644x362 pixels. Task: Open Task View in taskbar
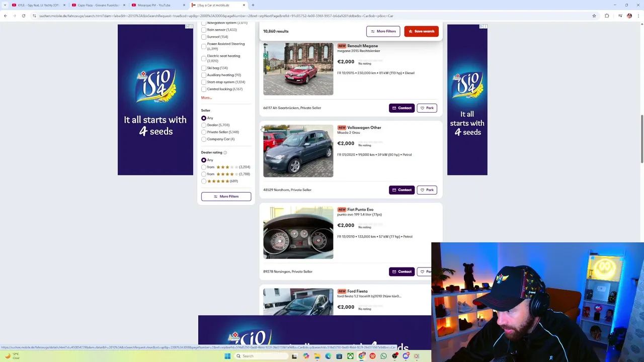pos(294,356)
